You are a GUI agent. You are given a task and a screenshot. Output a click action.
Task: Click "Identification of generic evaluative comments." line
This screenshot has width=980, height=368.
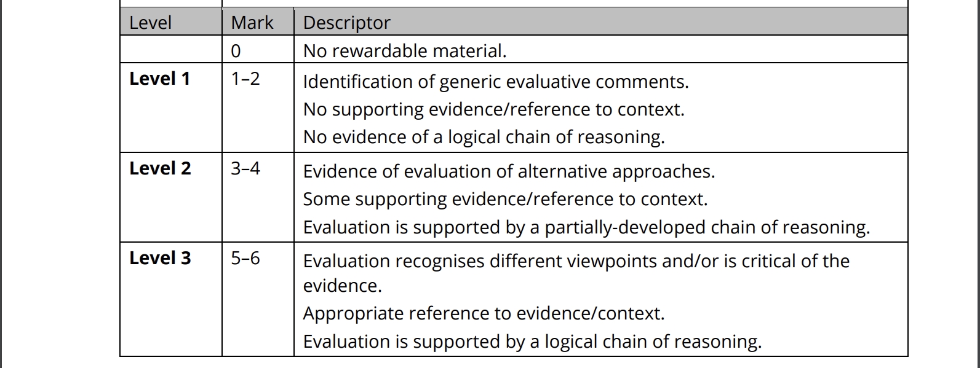[495, 82]
